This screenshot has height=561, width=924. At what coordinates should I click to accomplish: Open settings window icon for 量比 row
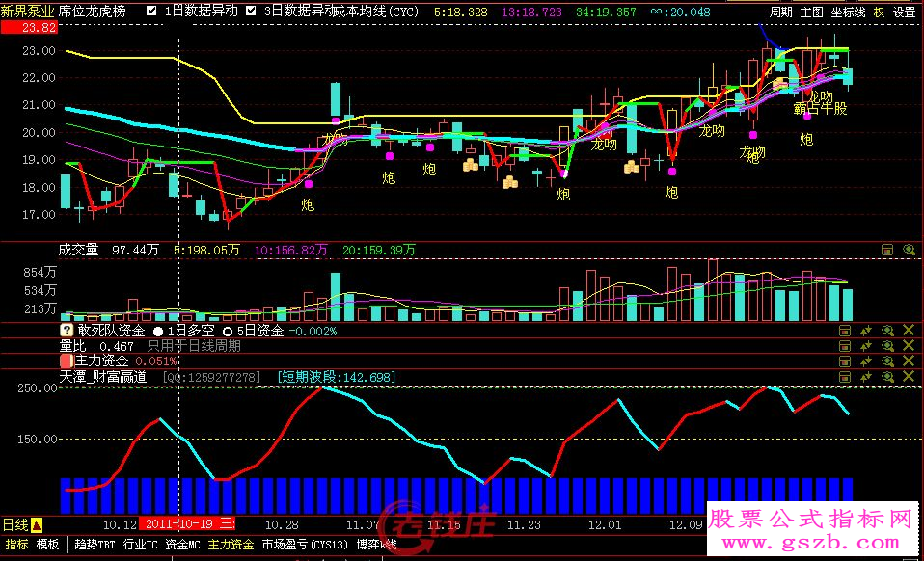tap(845, 346)
